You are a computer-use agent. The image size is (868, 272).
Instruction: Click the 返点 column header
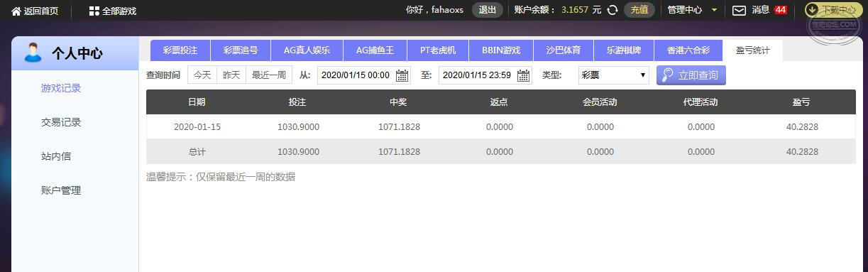click(499, 102)
